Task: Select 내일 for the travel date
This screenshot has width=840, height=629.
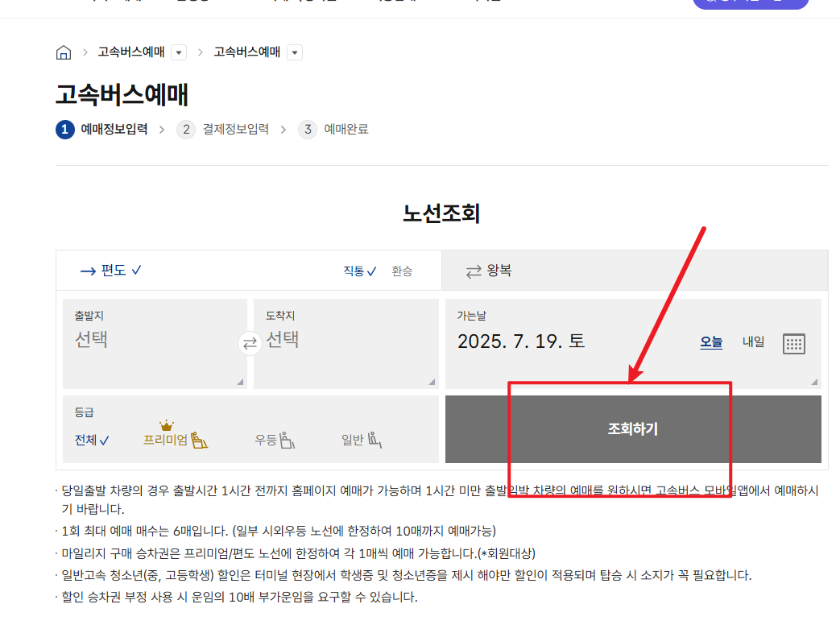Action: 752,341
